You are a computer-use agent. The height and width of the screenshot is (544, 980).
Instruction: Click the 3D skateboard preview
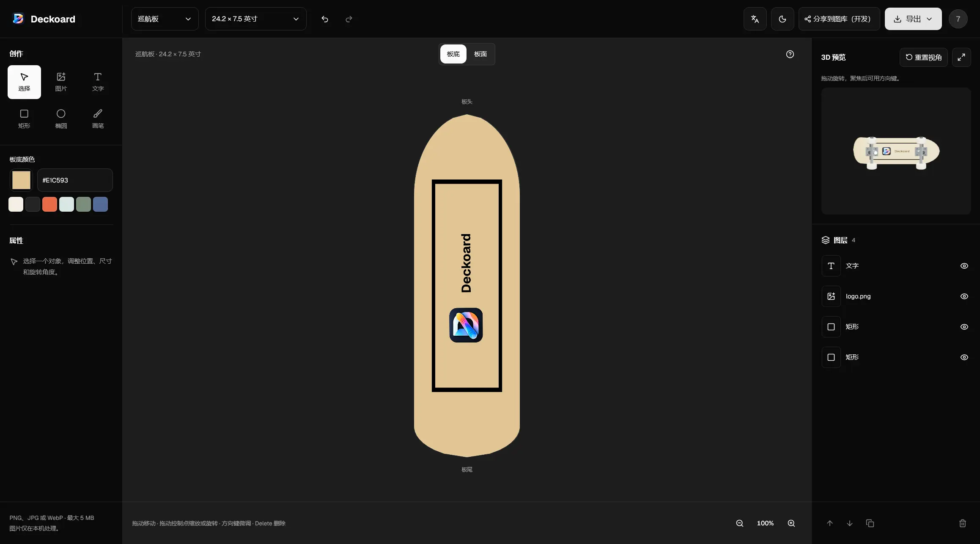tap(896, 152)
